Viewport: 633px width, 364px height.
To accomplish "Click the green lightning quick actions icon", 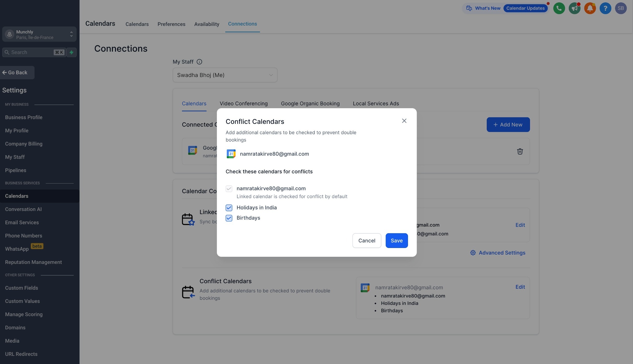I will (71, 52).
